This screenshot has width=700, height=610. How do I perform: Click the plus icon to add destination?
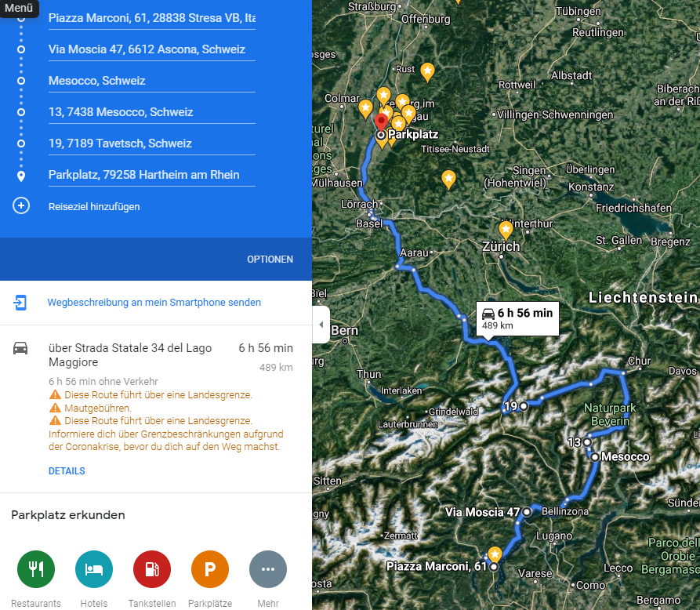21,206
